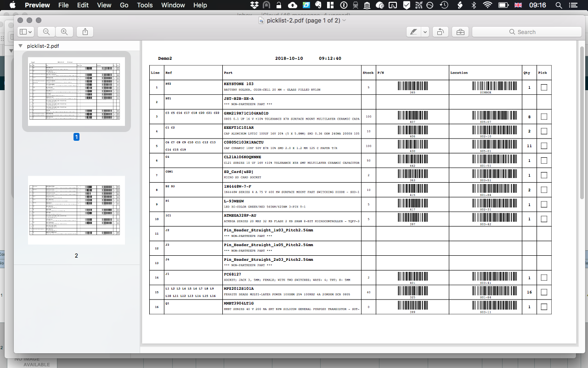This screenshot has height=368, width=588.
Task: Click the battery status icon
Action: click(x=503, y=5)
